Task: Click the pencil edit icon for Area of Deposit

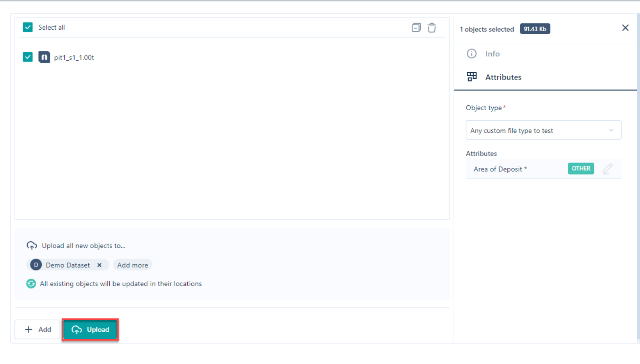Action: (x=607, y=169)
